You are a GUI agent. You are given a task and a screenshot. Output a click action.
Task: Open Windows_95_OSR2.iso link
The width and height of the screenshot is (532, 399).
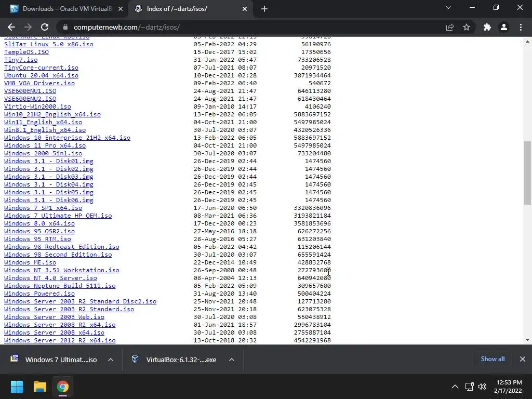click(39, 231)
